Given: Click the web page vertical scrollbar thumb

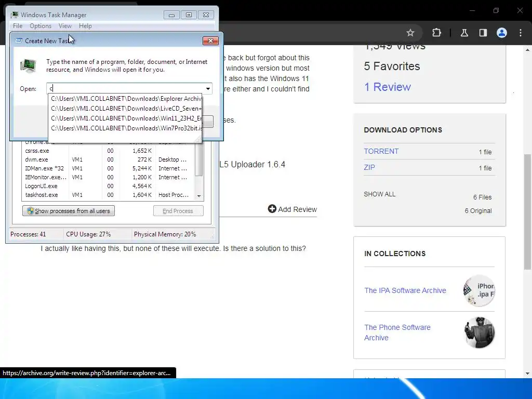Looking at the screenshot, I should pos(528,211).
